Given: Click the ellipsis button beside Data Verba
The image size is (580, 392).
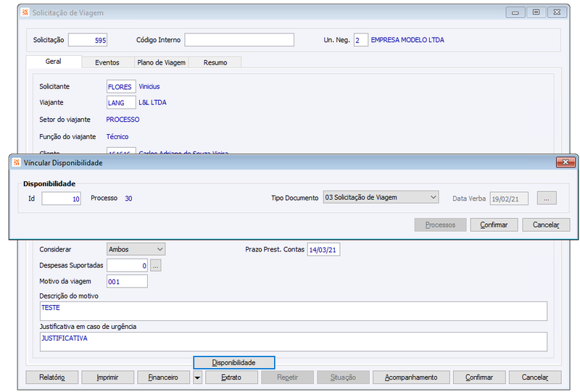Looking at the screenshot, I should (547, 199).
